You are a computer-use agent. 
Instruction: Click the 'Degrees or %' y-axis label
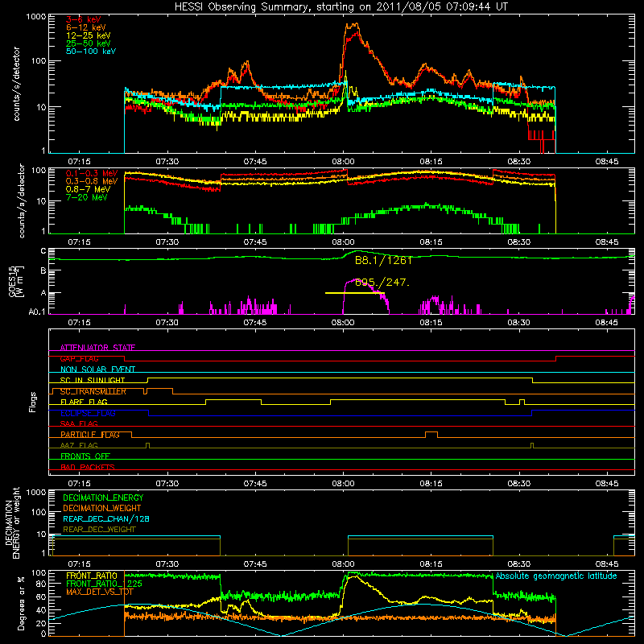click(x=21, y=603)
